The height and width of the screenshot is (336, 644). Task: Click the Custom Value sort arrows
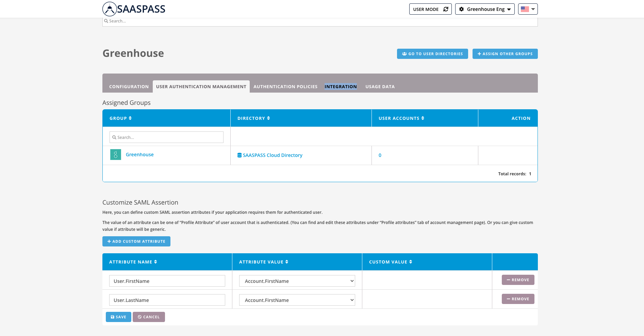(x=411, y=262)
